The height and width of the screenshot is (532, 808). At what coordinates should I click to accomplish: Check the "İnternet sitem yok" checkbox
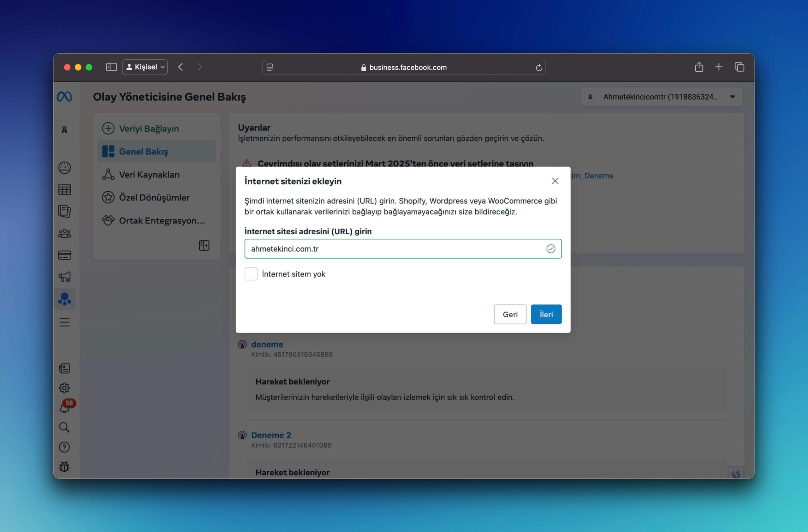point(251,274)
